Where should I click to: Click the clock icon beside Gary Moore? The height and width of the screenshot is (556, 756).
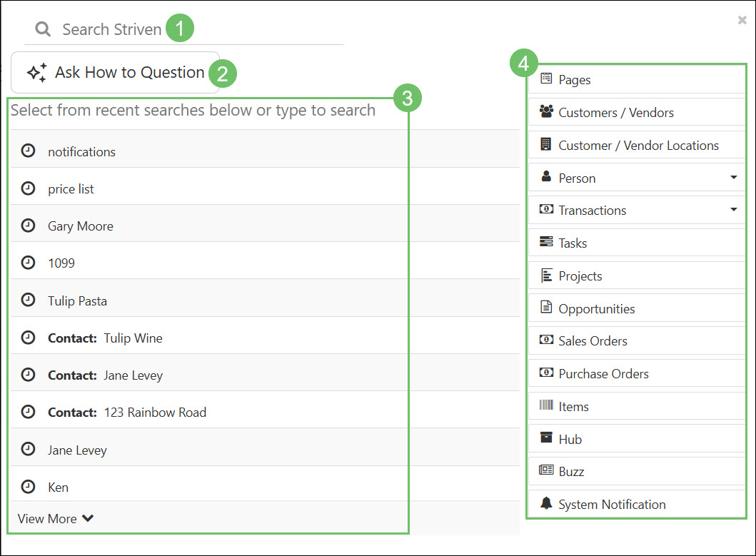point(29,226)
